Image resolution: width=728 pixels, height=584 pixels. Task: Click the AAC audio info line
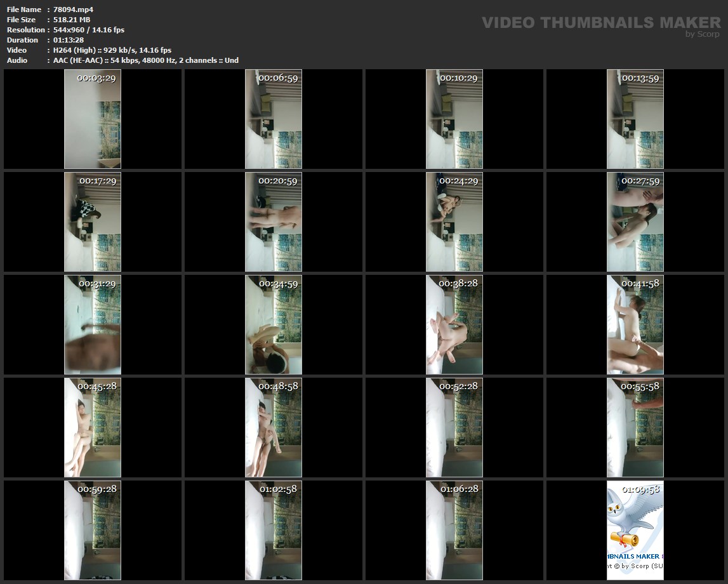click(146, 60)
